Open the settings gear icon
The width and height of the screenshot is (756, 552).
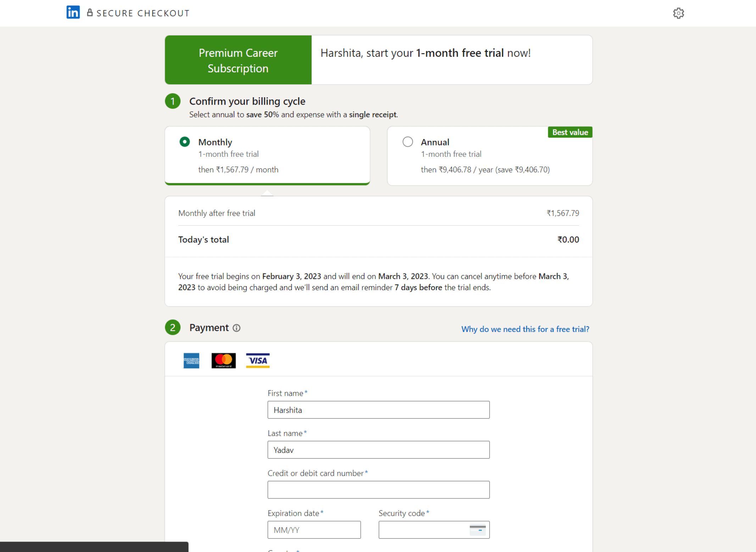pos(678,13)
